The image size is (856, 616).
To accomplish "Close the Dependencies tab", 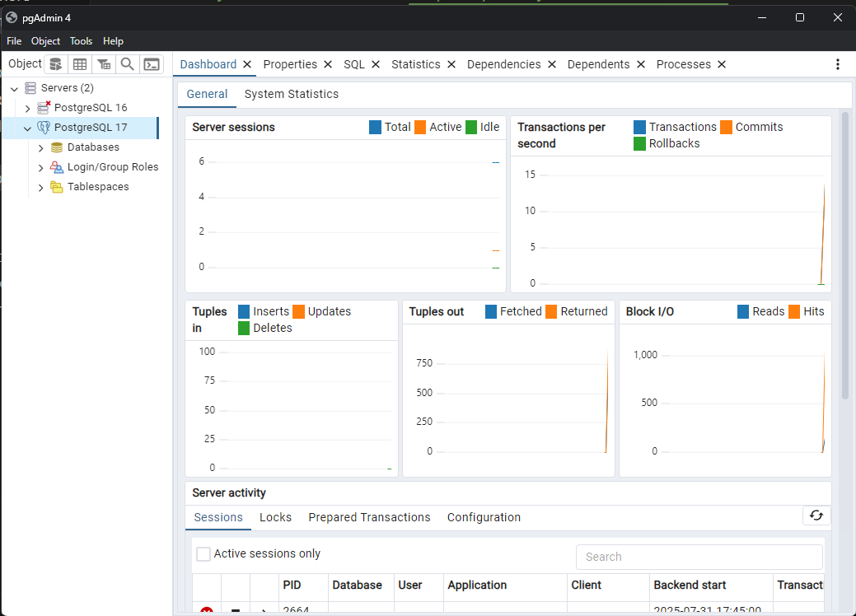I will 552,64.
